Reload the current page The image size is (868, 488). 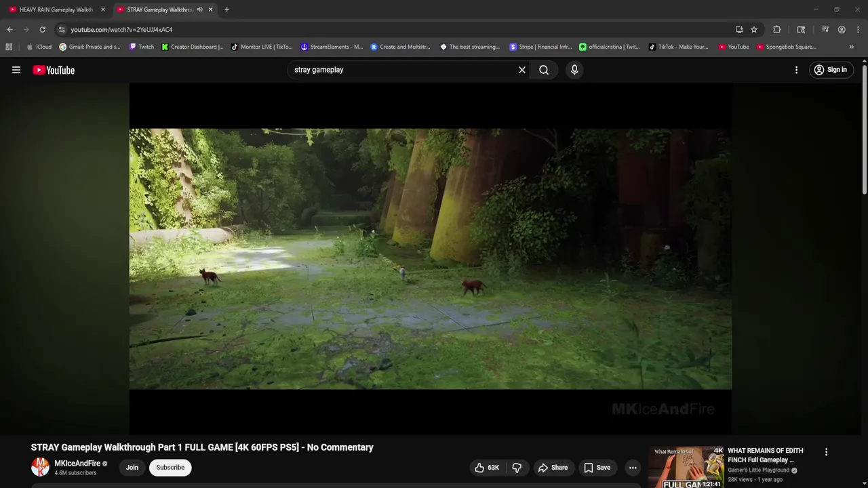[42, 30]
